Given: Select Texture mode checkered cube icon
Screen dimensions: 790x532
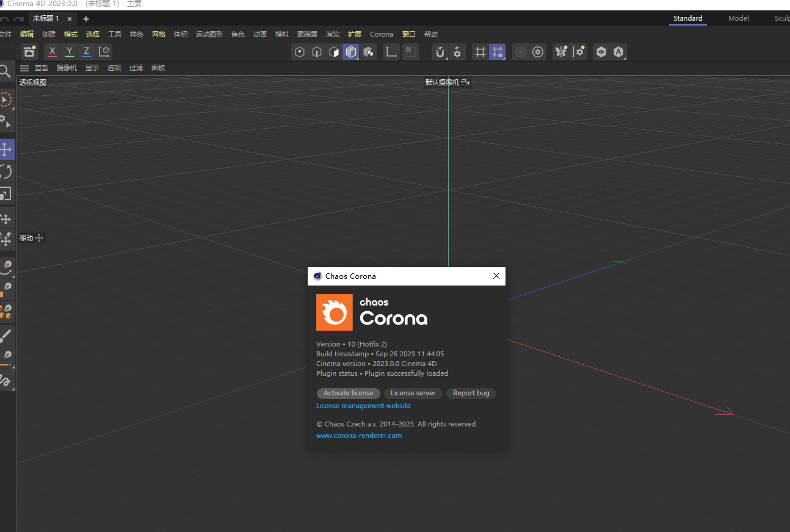Looking at the screenshot, I should pos(368,52).
